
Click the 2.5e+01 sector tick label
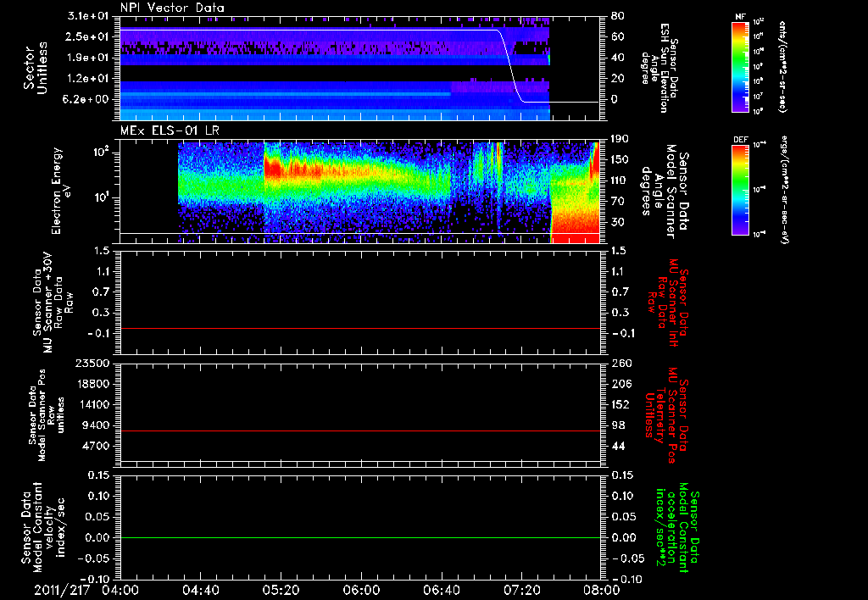(88, 36)
